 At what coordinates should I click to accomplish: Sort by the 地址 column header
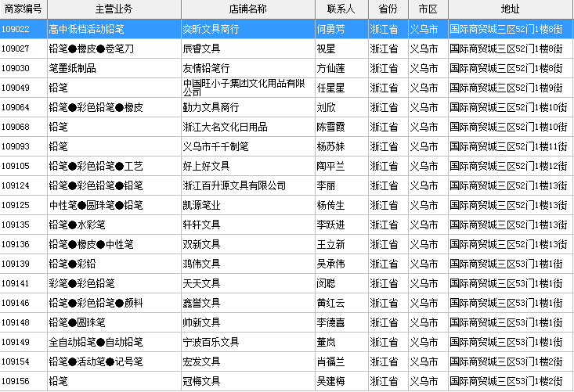[510, 9]
